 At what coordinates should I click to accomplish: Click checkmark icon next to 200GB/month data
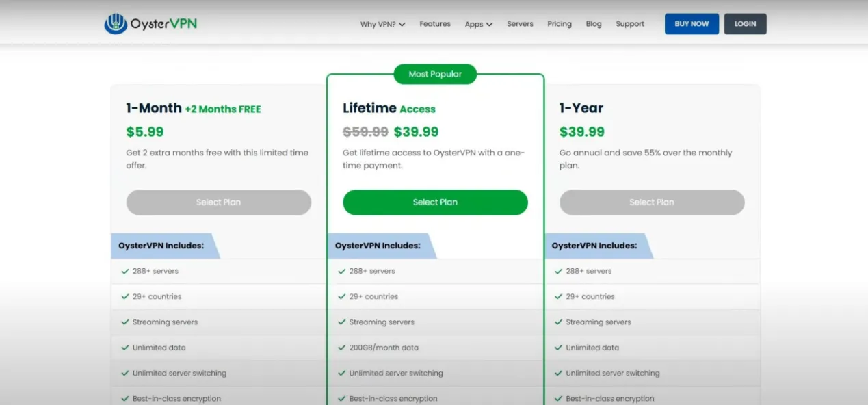coord(342,348)
